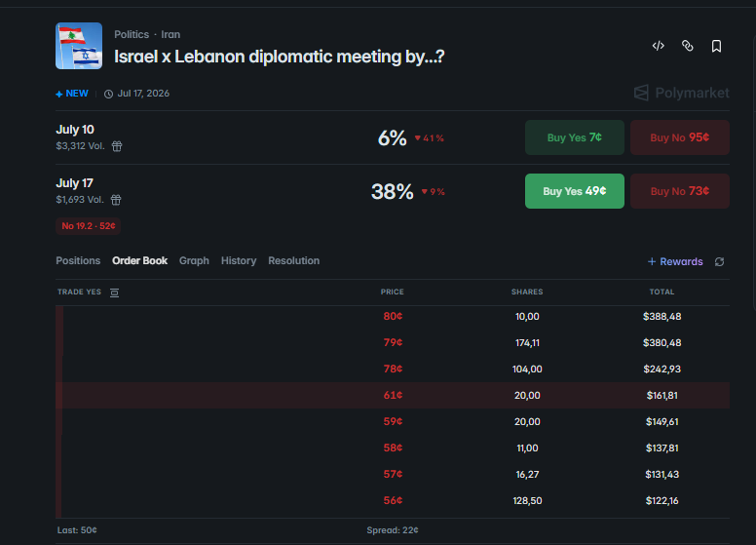Click the 174,11 shares cell

click(527, 343)
